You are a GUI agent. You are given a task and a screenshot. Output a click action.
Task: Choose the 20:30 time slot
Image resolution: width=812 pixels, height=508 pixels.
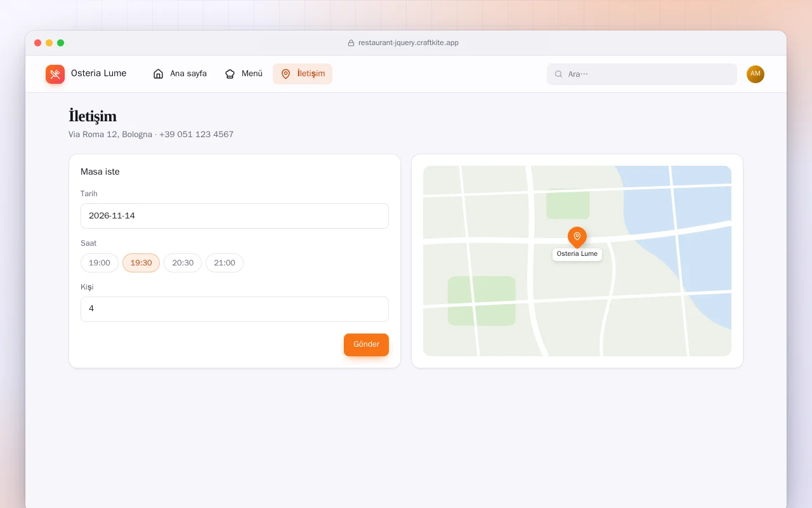[x=183, y=263]
